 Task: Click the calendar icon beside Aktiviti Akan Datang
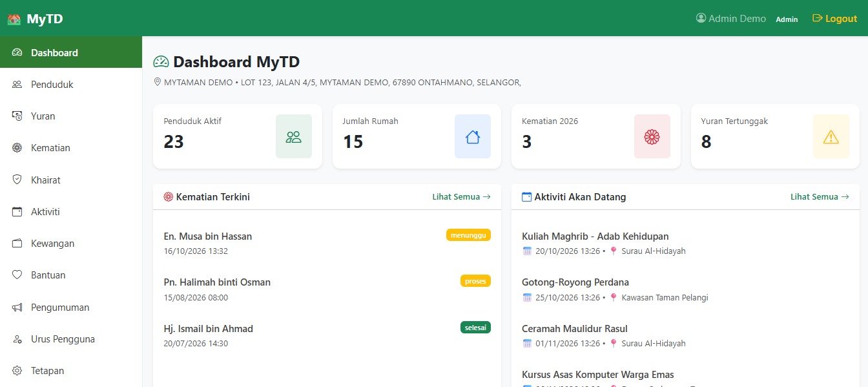[x=526, y=197]
